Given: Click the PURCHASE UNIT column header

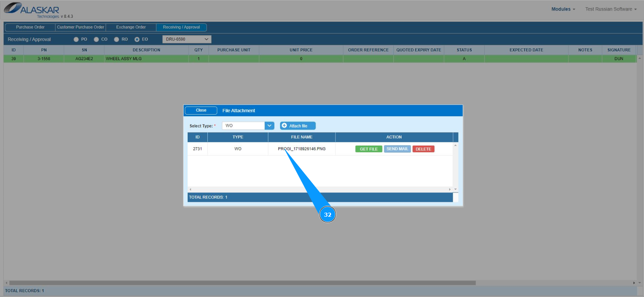Looking at the screenshot, I should point(234,50).
